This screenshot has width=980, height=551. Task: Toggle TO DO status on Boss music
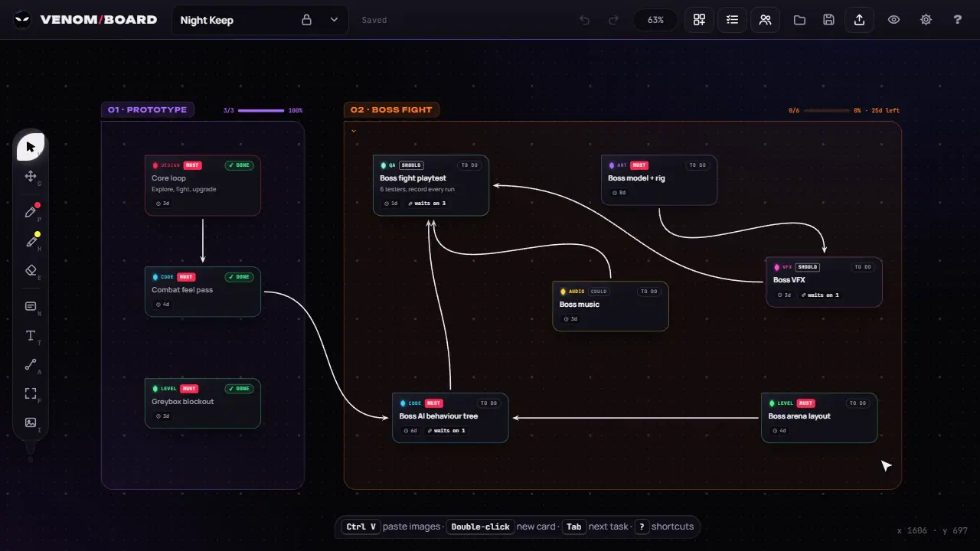click(648, 292)
